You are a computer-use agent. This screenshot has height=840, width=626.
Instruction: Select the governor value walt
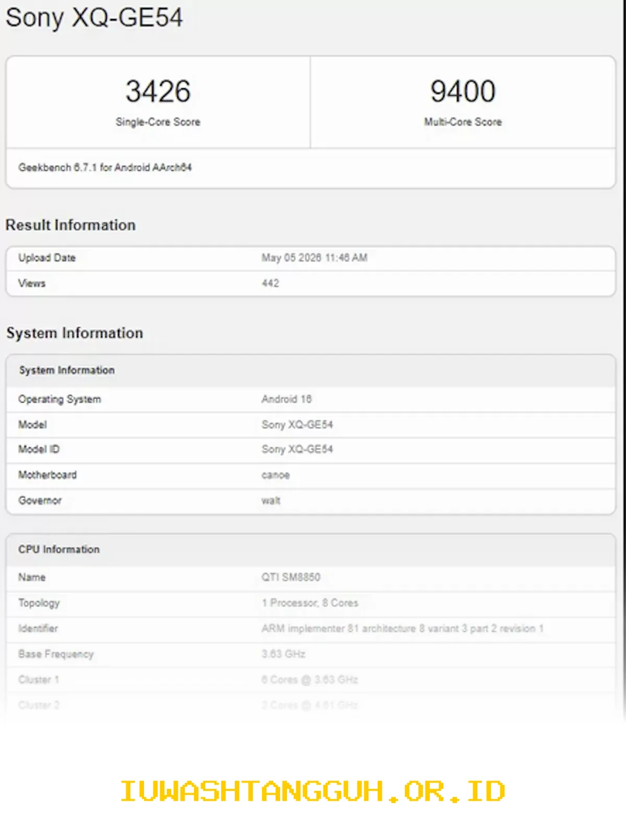271,501
